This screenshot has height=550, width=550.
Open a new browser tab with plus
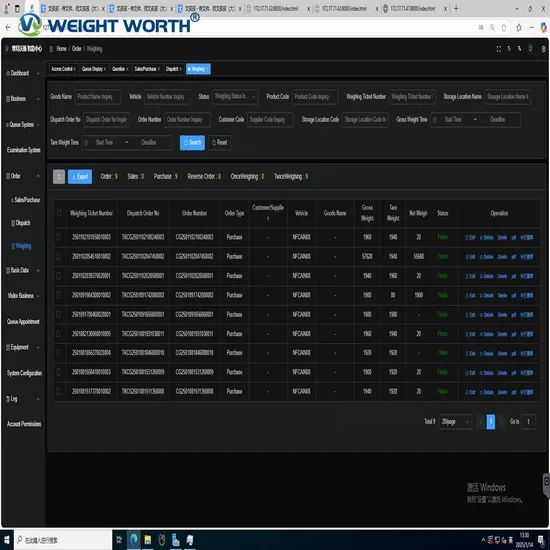click(x=456, y=8)
